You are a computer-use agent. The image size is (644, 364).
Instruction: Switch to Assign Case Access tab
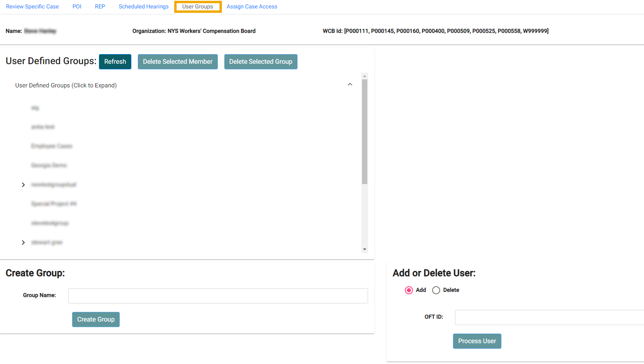[252, 7]
